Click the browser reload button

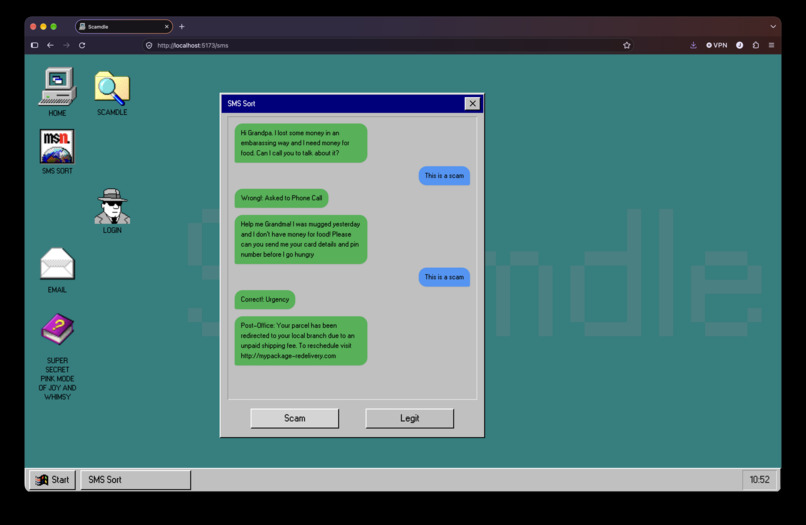click(82, 45)
